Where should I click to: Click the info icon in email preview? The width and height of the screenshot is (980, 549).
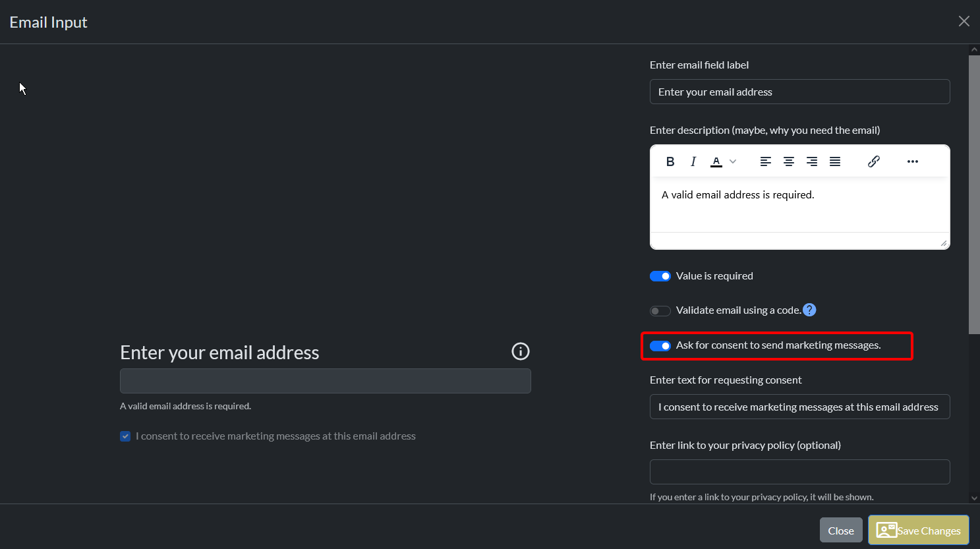[x=521, y=351]
